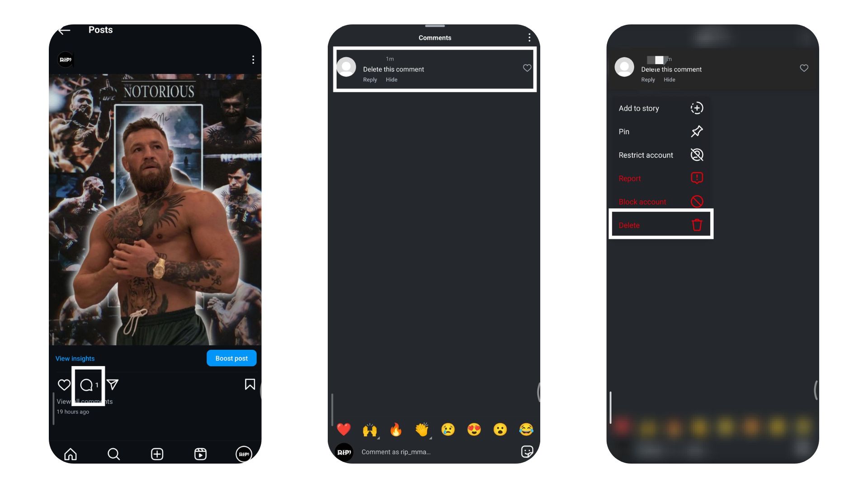Click View insights link
868x488 pixels.
click(75, 358)
